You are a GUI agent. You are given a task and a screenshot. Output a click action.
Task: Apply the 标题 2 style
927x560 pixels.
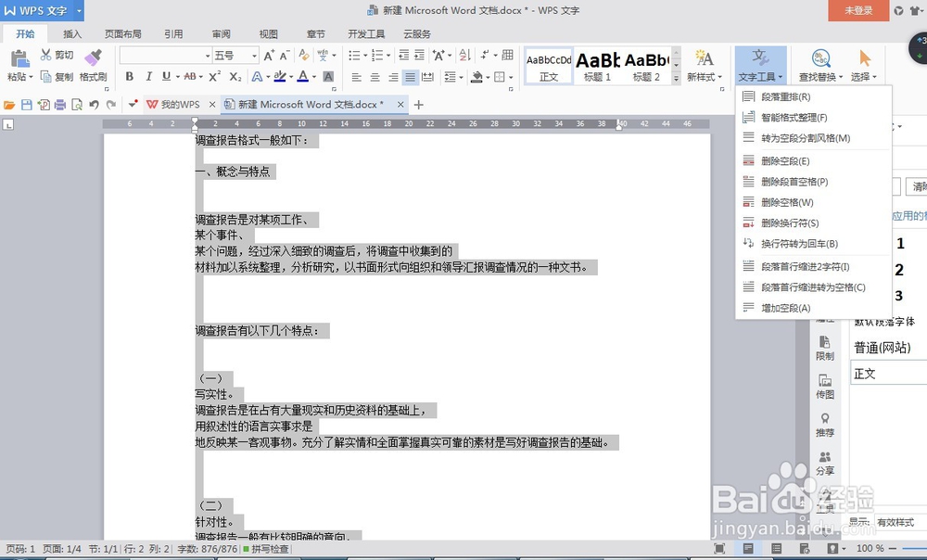click(646, 66)
